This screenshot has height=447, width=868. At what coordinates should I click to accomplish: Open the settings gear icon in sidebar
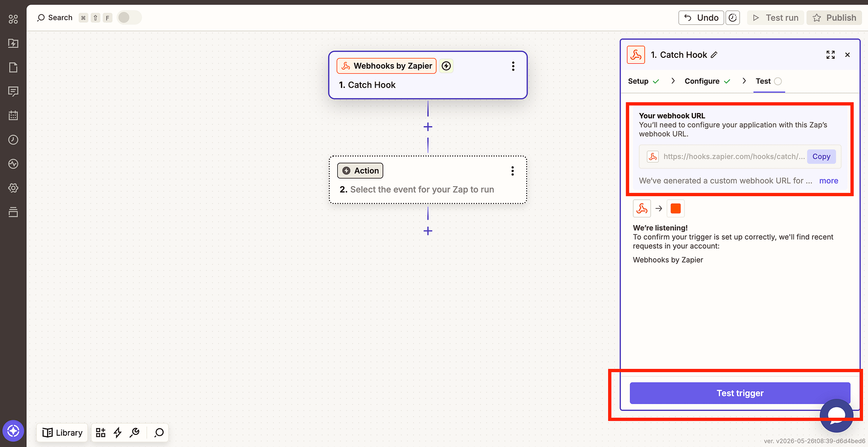(13, 188)
